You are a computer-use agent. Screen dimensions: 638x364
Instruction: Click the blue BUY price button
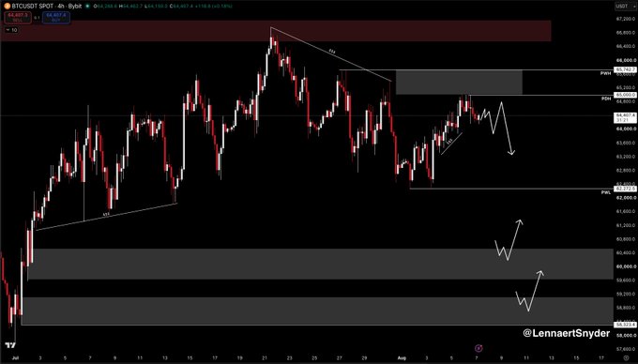(56, 18)
